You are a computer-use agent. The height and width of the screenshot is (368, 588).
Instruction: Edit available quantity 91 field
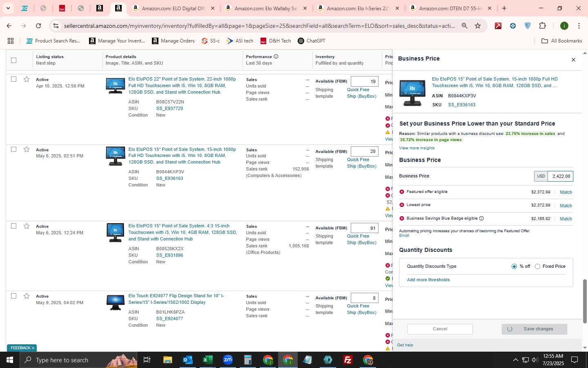pyautogui.click(x=364, y=228)
